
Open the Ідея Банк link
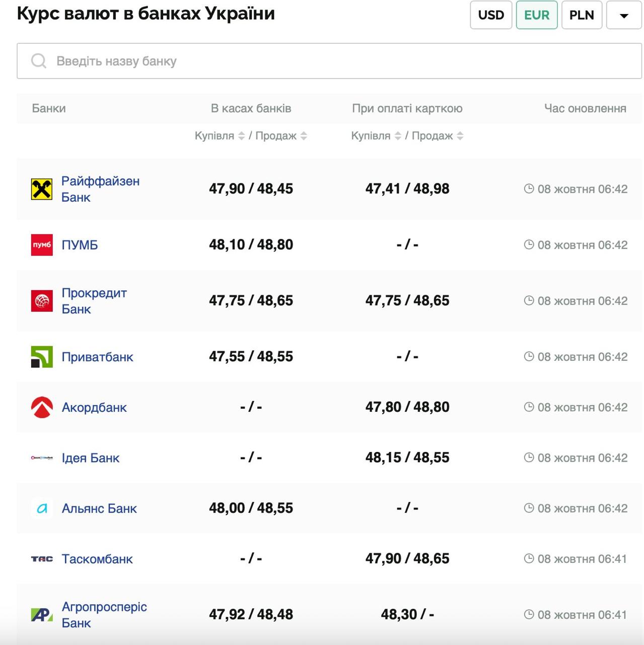(x=91, y=458)
